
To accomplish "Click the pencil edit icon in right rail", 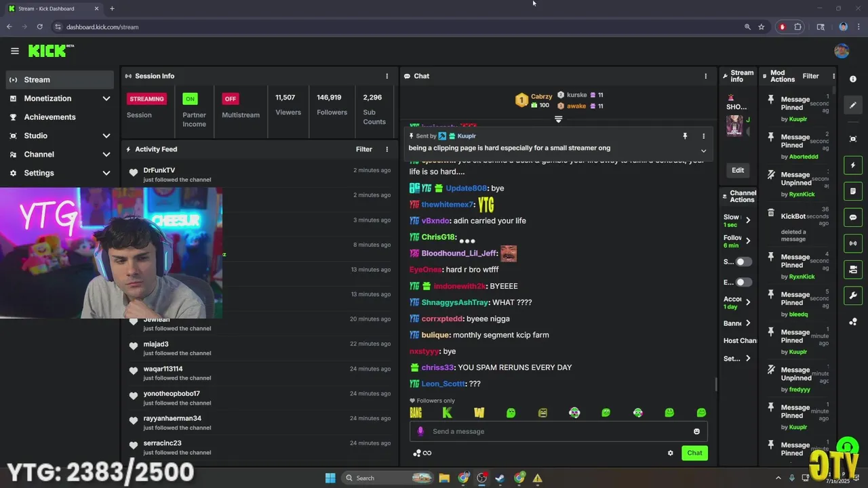I will pyautogui.click(x=853, y=105).
